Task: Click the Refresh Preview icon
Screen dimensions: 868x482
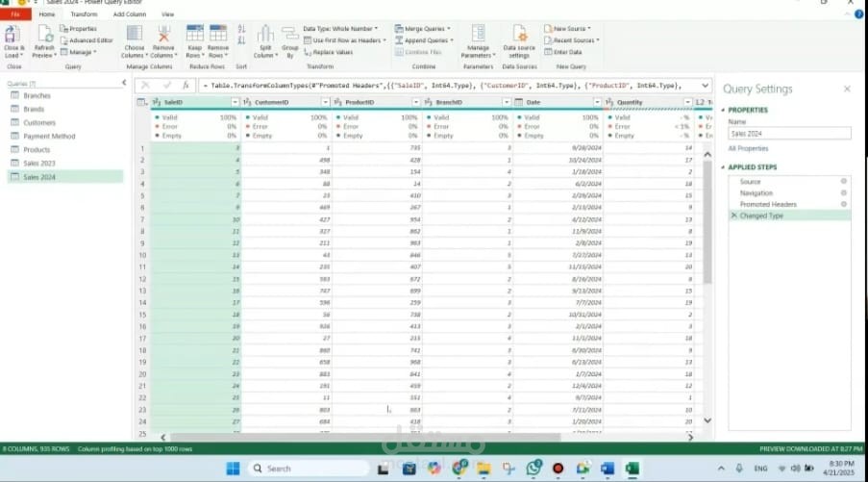Action: [43, 36]
